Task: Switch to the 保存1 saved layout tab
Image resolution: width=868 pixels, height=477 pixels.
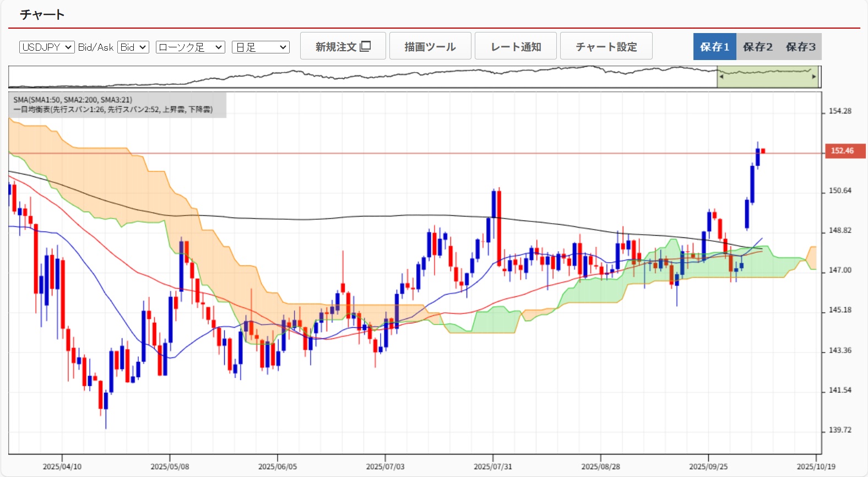Action: point(714,47)
